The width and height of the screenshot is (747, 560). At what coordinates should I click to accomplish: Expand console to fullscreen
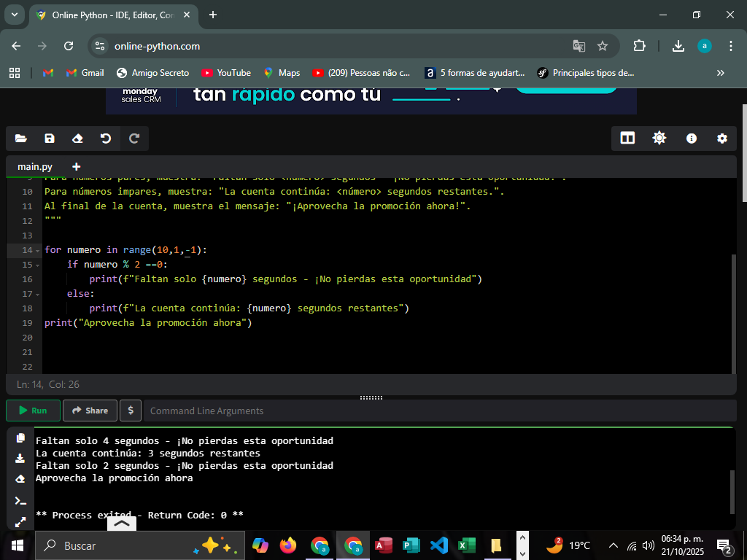pos(20,521)
